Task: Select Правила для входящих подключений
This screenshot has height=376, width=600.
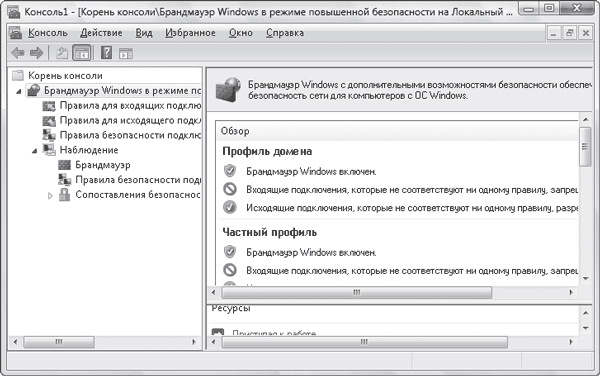Action: tap(130, 106)
